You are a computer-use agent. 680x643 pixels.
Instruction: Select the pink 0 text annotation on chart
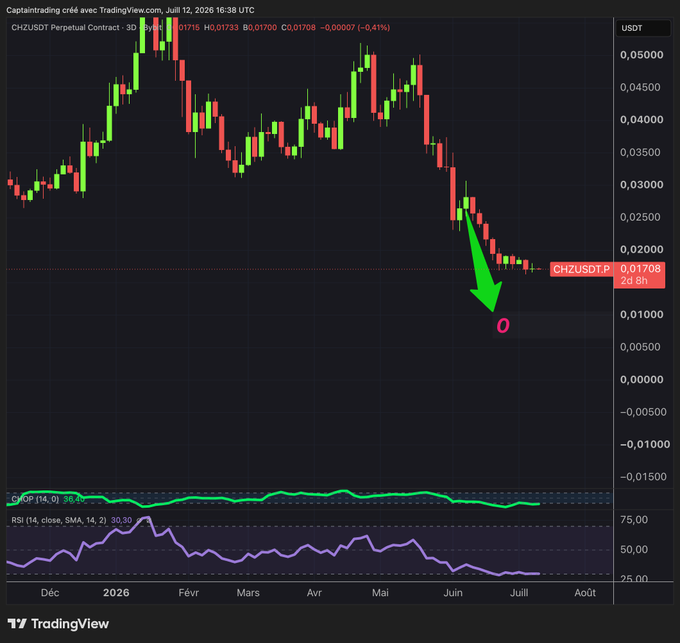503,326
